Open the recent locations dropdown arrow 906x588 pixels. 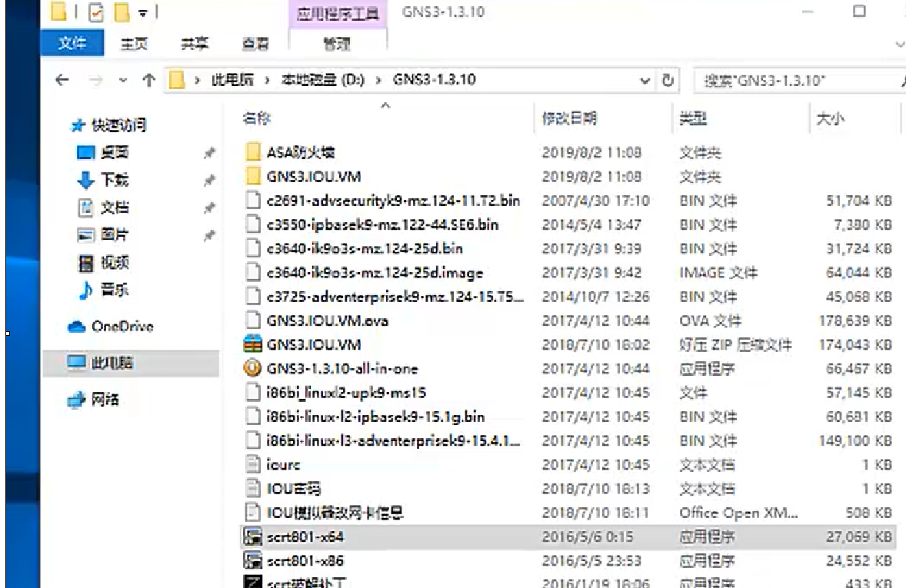coord(122,80)
